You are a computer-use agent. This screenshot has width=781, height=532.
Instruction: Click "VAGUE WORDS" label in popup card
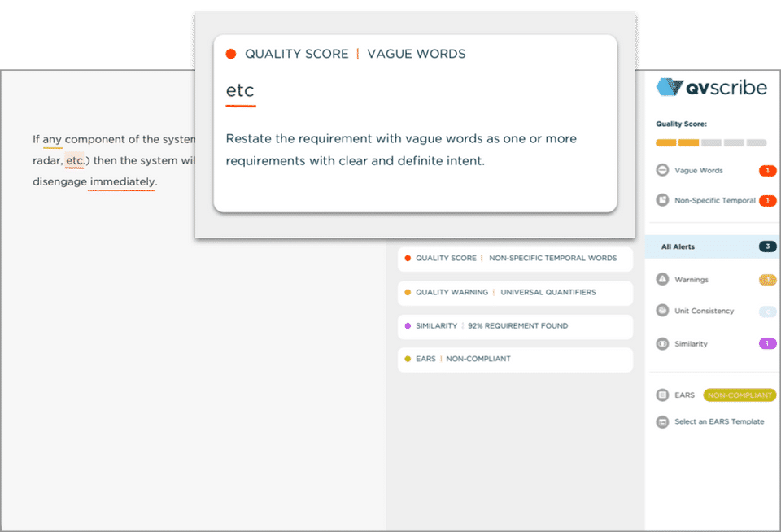(x=417, y=54)
